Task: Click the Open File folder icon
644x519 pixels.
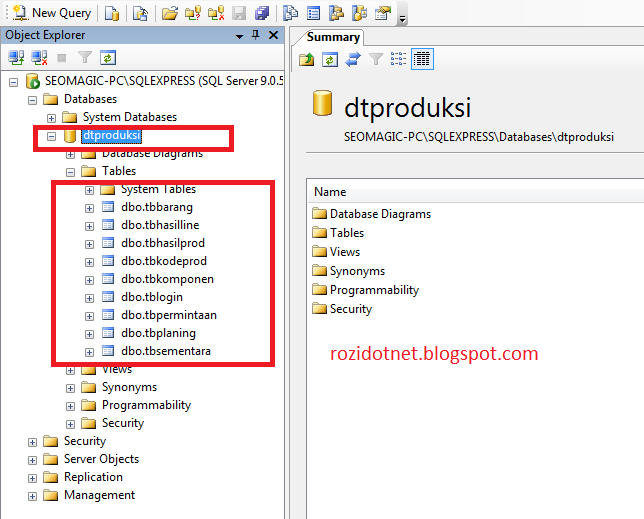Action: click(x=170, y=13)
